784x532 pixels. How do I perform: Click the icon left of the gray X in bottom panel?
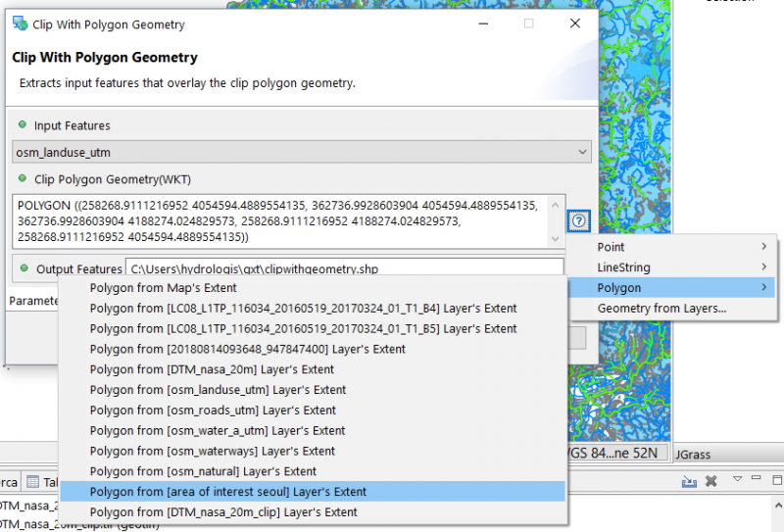pyautogui.click(x=689, y=481)
